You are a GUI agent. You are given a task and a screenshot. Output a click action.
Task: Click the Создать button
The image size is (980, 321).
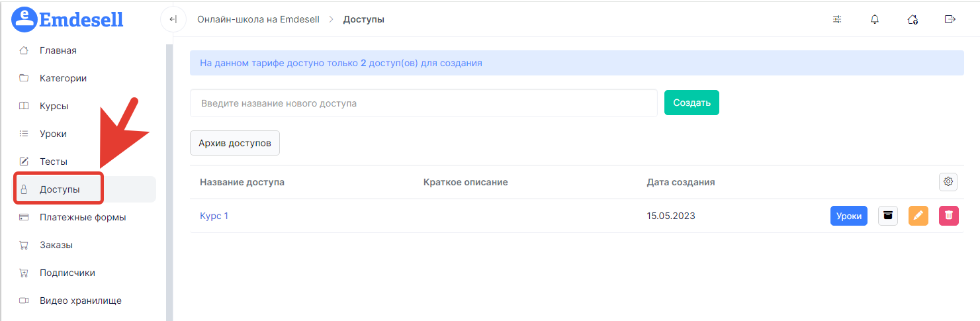point(691,103)
